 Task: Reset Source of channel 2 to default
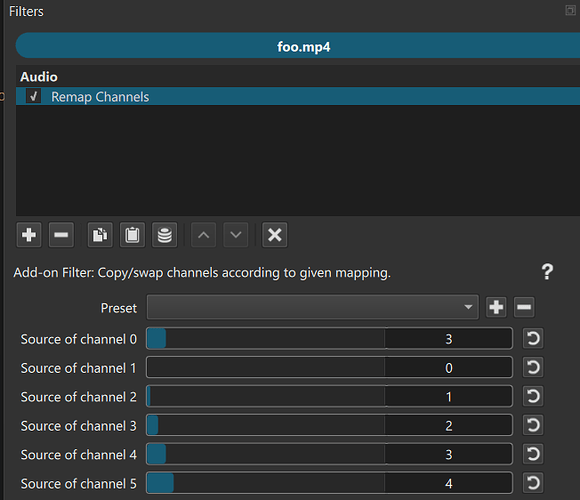click(533, 396)
